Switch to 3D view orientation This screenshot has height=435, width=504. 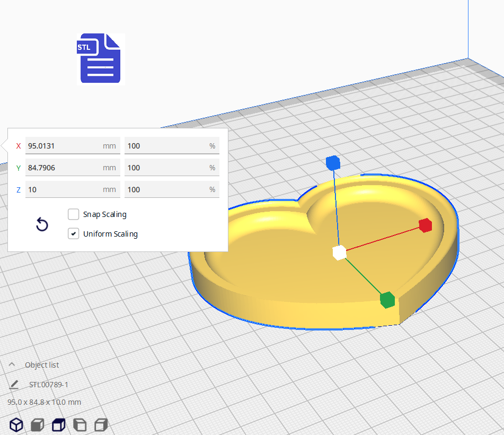tap(16, 425)
